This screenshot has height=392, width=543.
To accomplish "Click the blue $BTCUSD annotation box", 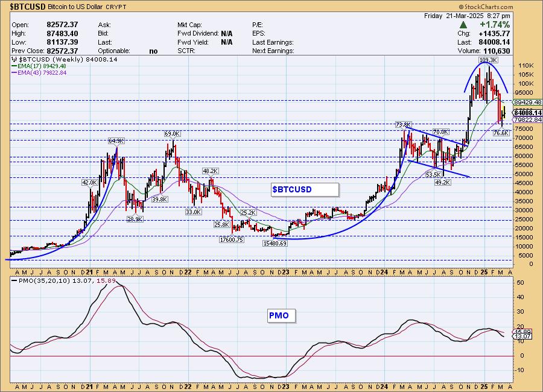I will tap(305, 189).
